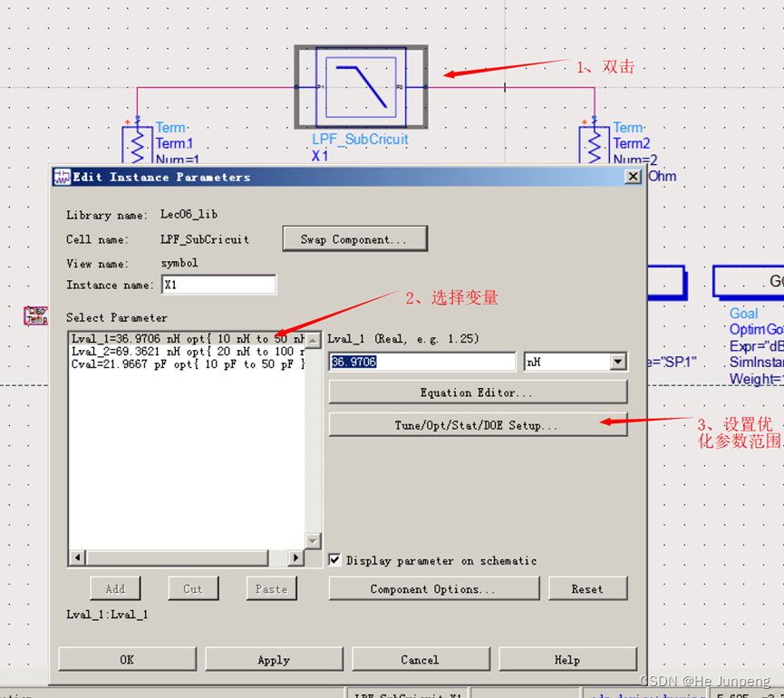Image resolution: width=784 pixels, height=698 pixels.
Task: Click the Disp Temp component icon
Action: pos(36,315)
